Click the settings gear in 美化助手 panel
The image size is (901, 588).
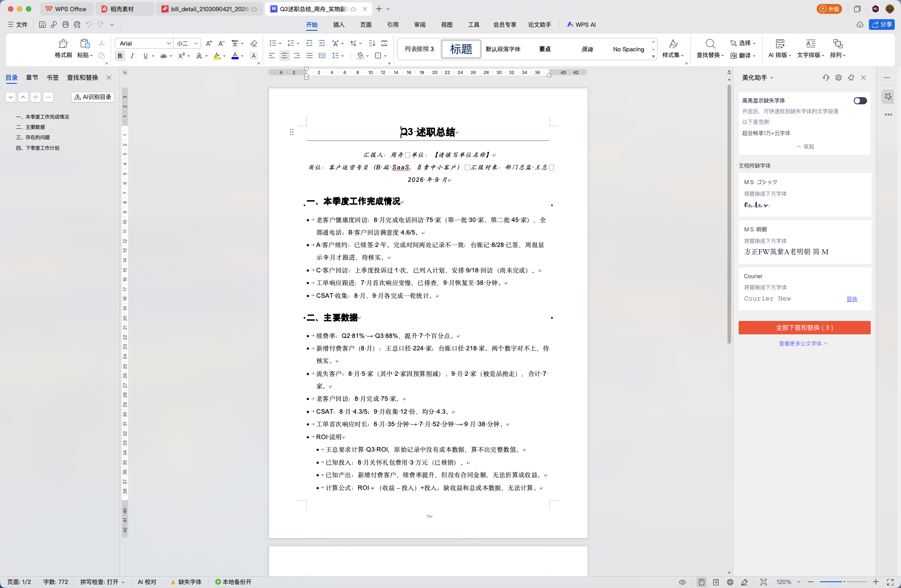point(839,78)
